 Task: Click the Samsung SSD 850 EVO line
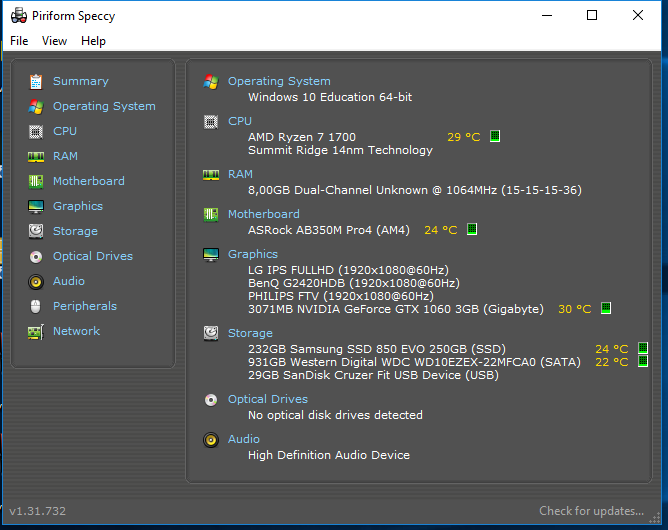[377, 349]
